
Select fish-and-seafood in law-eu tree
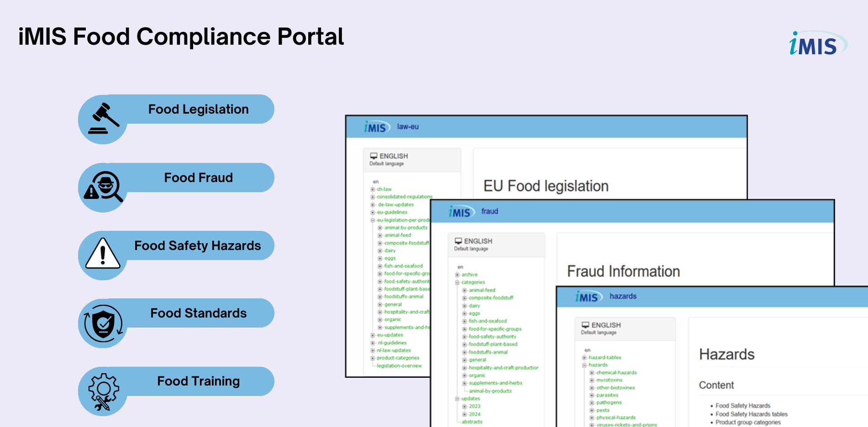pos(403,266)
